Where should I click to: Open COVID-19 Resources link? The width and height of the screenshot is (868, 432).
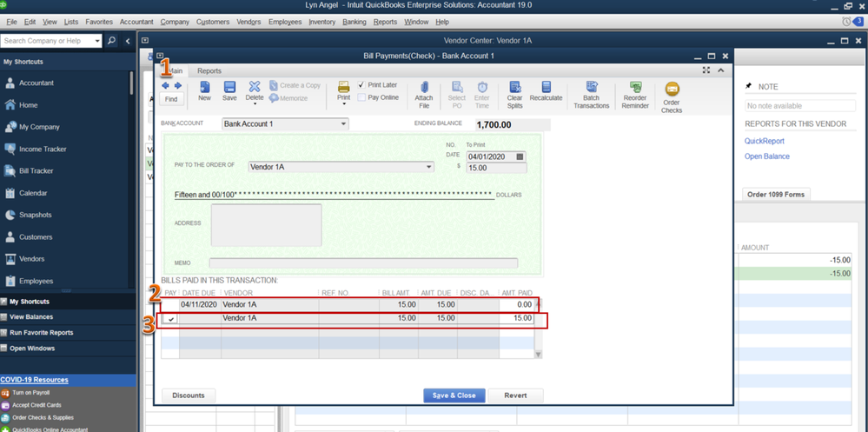coord(35,380)
